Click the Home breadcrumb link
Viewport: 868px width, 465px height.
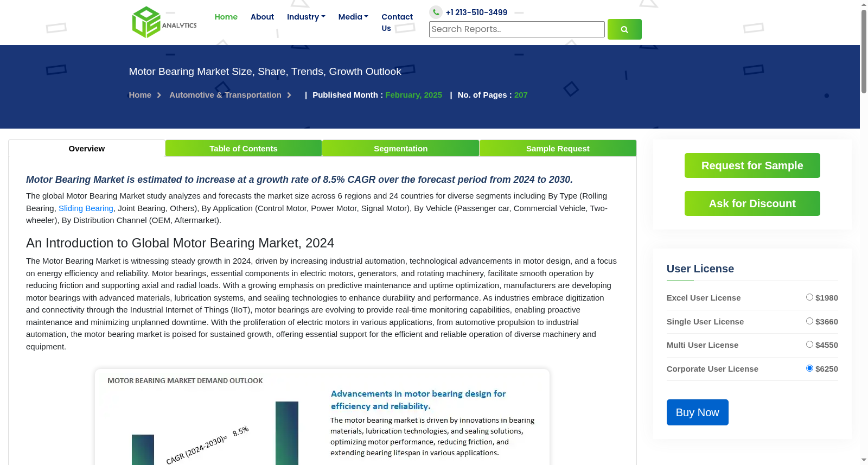(x=140, y=95)
